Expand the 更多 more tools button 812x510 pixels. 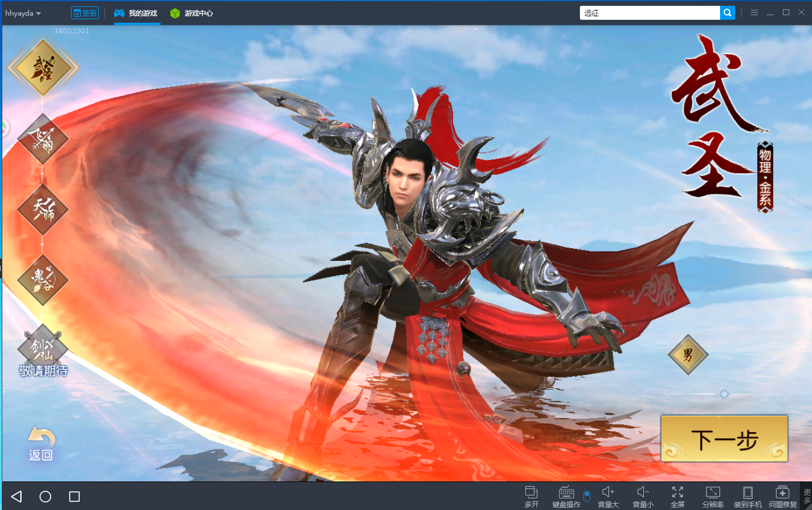click(x=807, y=497)
